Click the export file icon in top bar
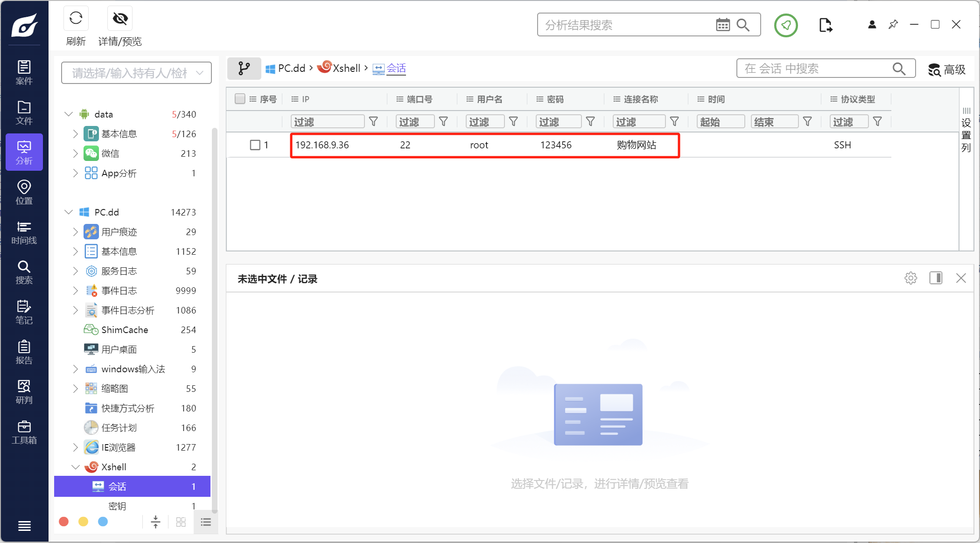Viewport: 980px width, 543px height. point(825,25)
